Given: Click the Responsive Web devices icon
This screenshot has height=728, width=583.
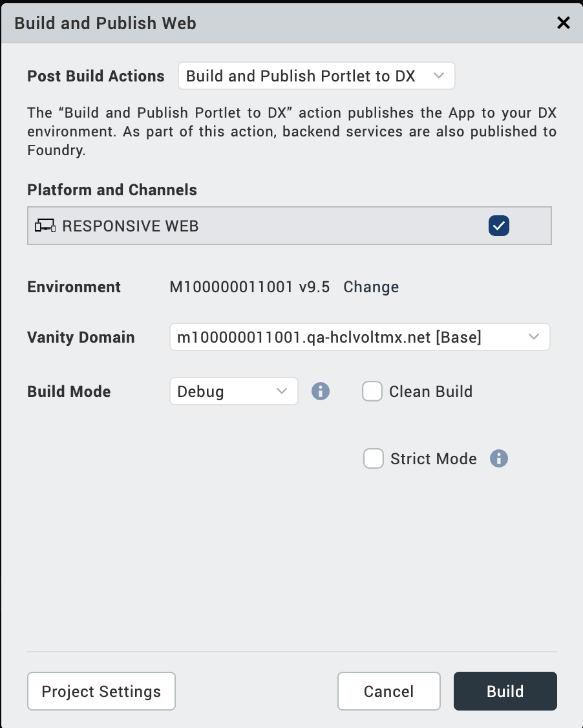Looking at the screenshot, I should point(45,226).
